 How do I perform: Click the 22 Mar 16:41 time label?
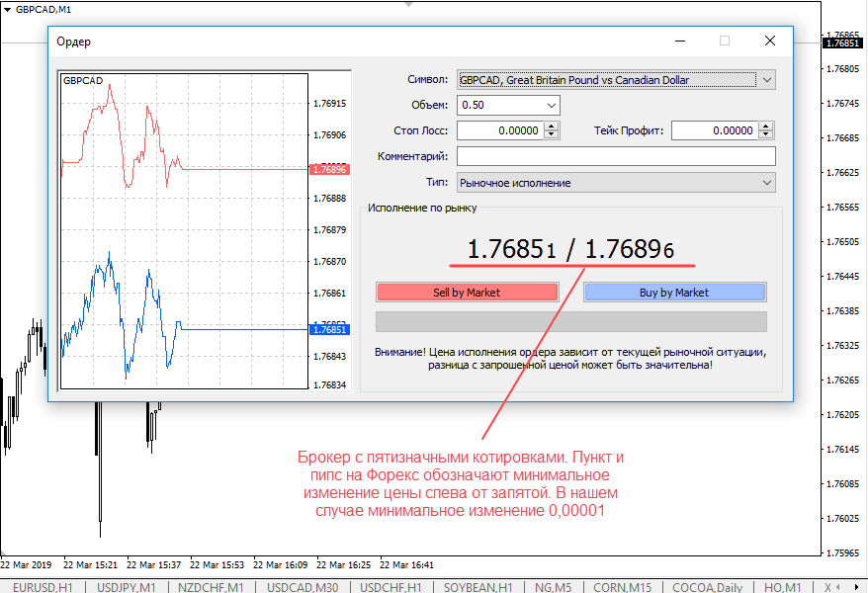[x=406, y=564]
